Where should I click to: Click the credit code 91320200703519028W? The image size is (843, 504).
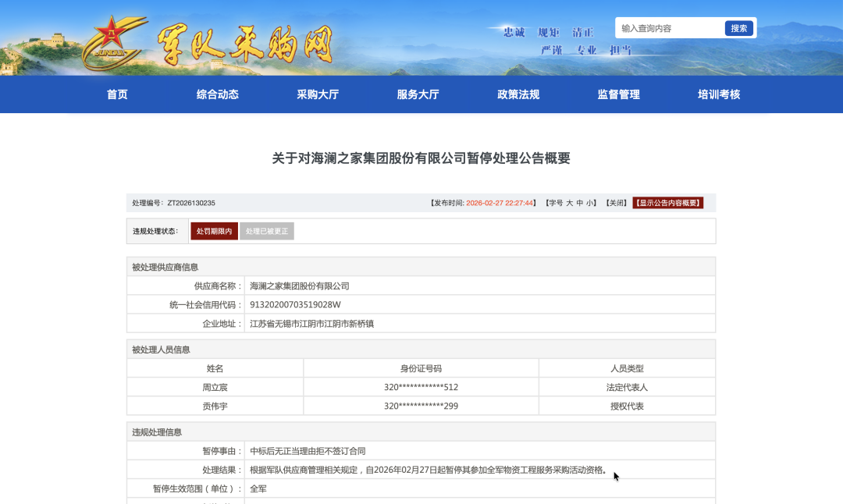pyautogui.click(x=295, y=305)
